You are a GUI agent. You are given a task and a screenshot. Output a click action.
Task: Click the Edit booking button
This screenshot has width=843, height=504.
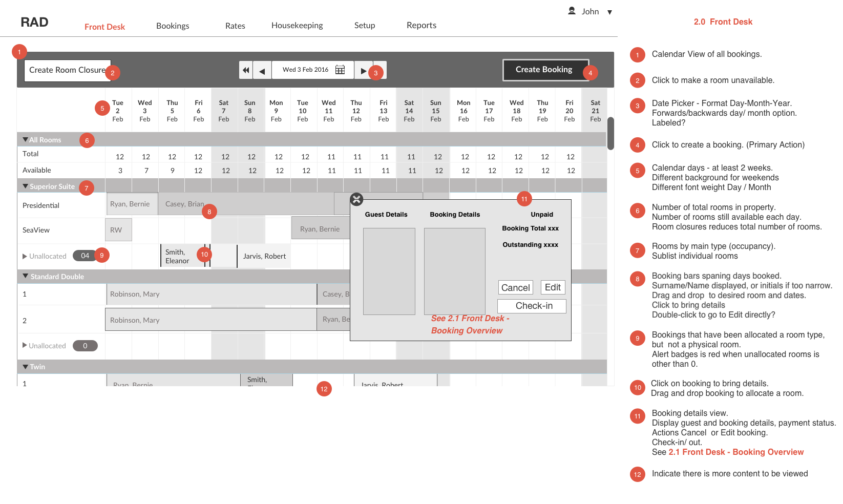point(553,287)
